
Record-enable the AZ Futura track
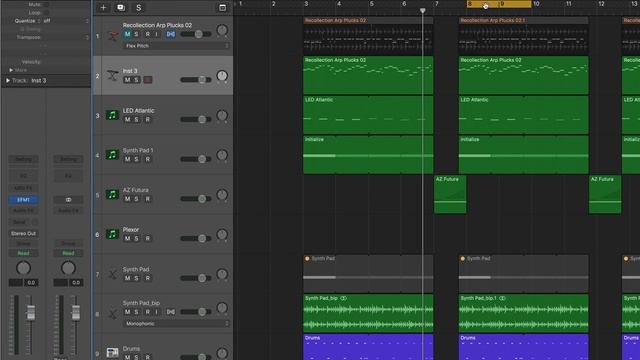pos(148,199)
